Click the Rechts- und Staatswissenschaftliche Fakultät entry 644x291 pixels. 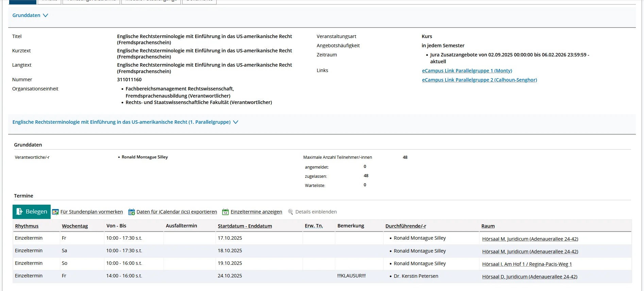(x=199, y=102)
